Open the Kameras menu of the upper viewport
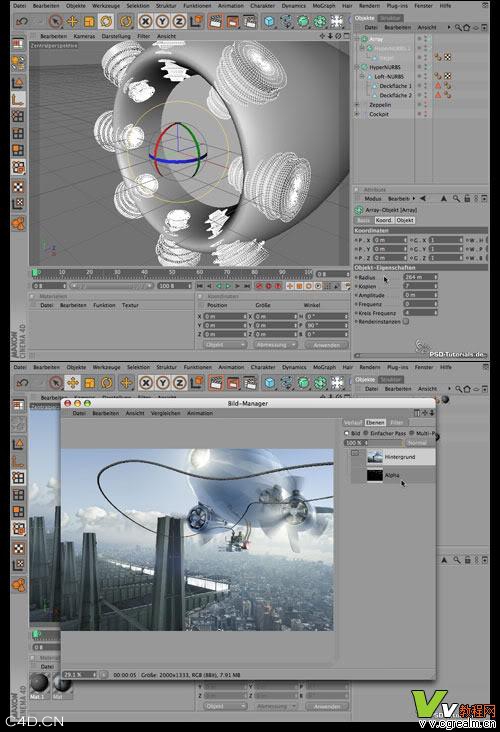Viewport: 500px width, 732px height. pos(84,36)
